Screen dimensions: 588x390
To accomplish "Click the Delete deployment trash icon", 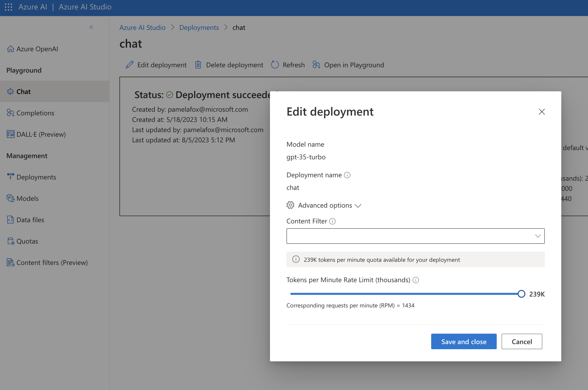I will 198,65.
